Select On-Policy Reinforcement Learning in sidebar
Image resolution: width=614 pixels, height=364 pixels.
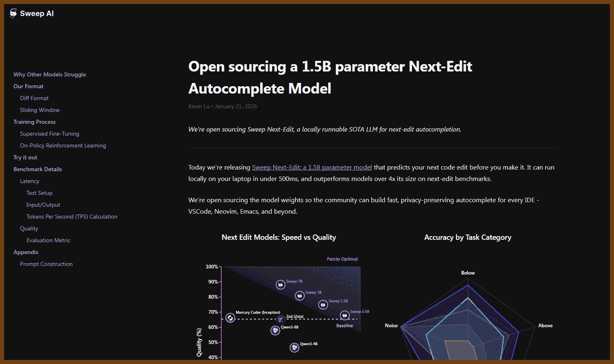tap(63, 145)
